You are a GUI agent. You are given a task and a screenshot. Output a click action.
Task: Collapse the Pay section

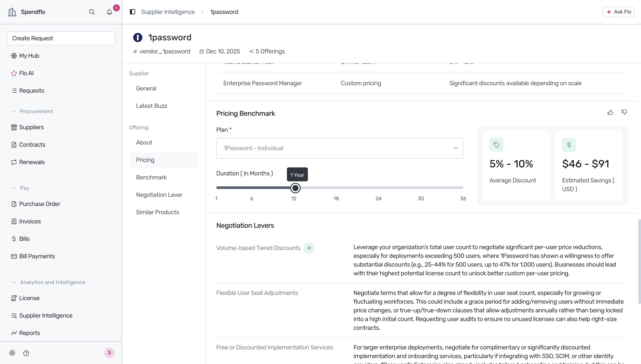[x=14, y=188]
